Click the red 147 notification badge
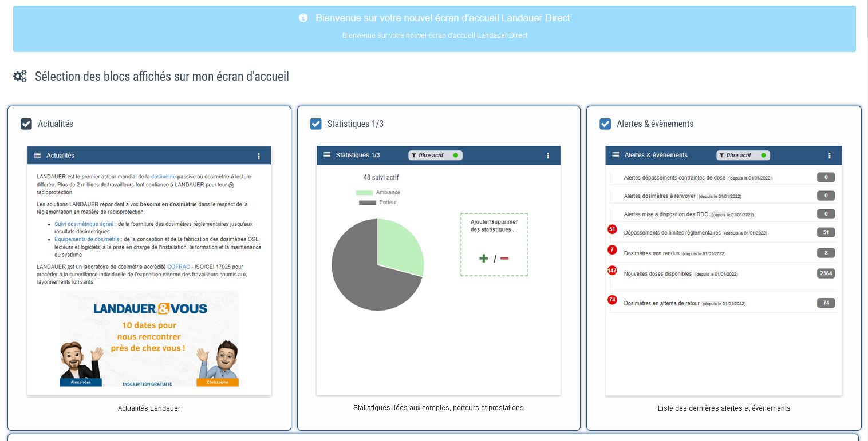Viewport: 868px width, 441px height. pyautogui.click(x=612, y=271)
